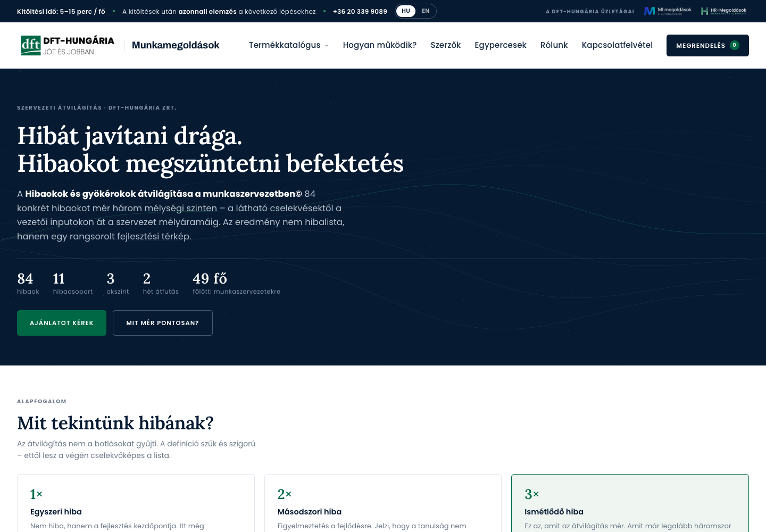Click the DFT-Hungária logo

68,45
